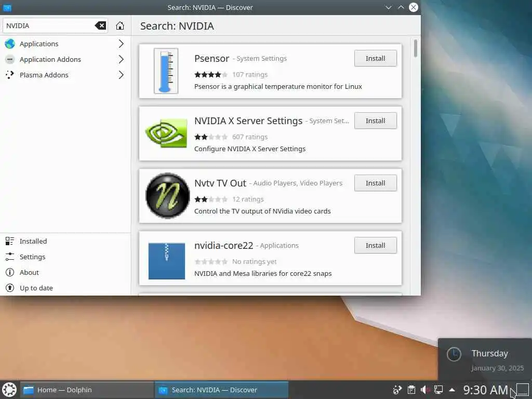Image resolution: width=532 pixels, height=399 pixels.
Task: Click the nvidia-core22 title
Action: point(223,245)
